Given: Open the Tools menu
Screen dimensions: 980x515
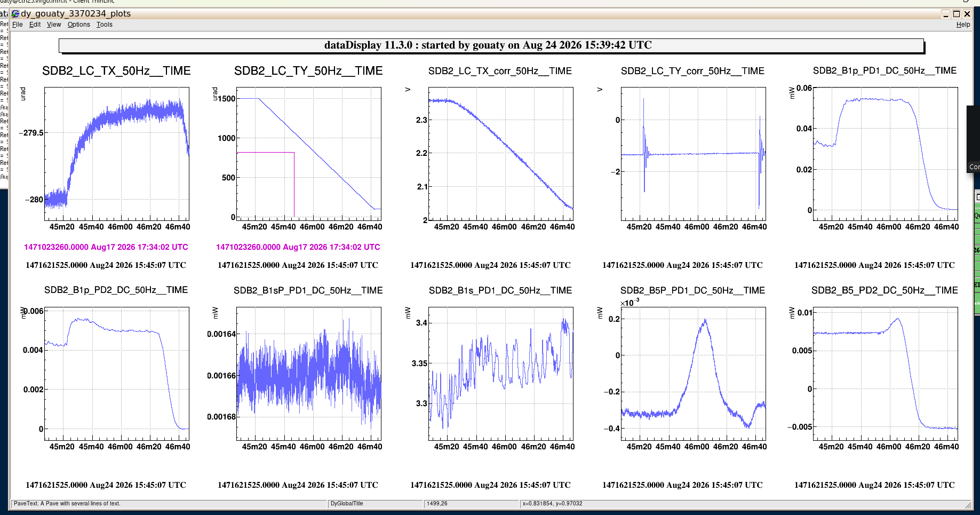Looking at the screenshot, I should 104,25.
